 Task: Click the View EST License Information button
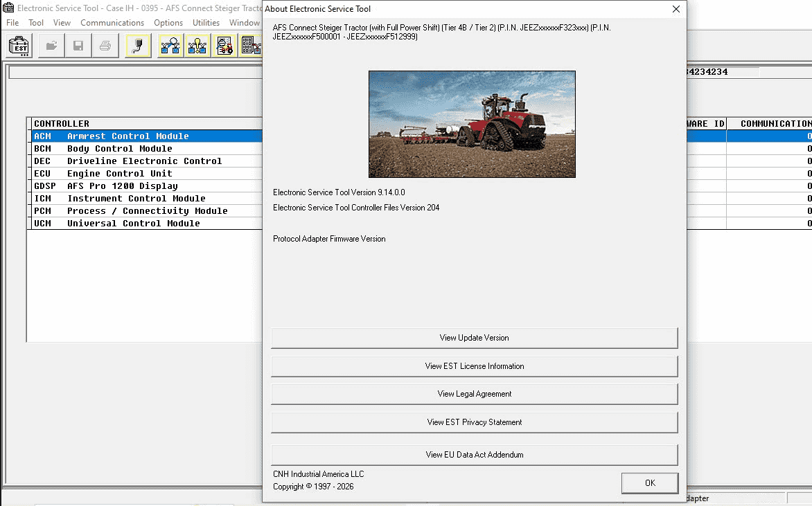click(x=474, y=366)
